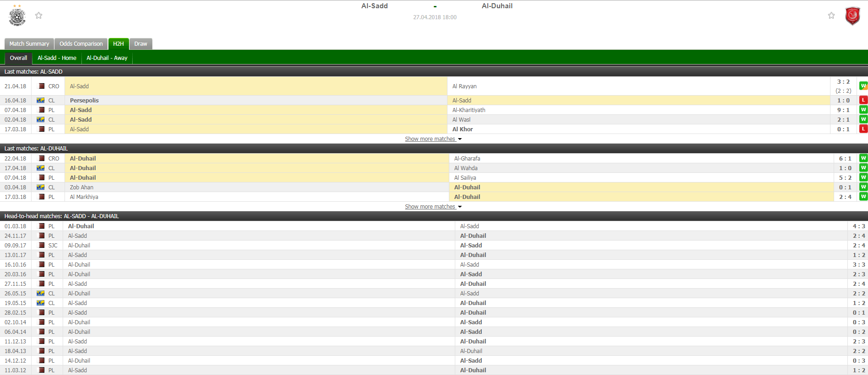
Task: Click the Al-Sadd team logo
Action: (17, 16)
